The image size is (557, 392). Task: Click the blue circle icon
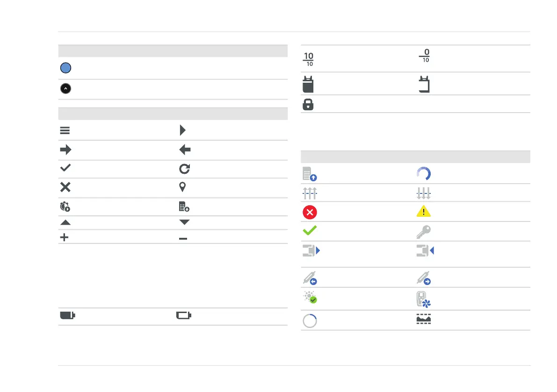[66, 68]
